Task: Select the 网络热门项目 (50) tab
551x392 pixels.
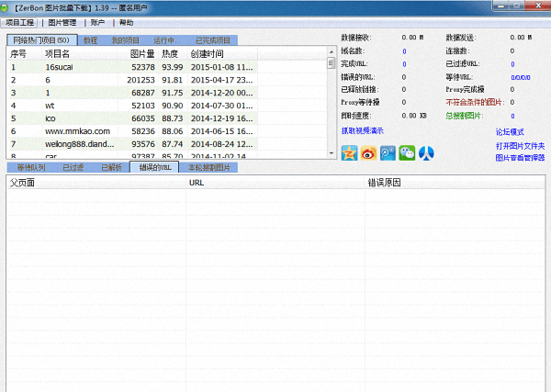Action: point(41,40)
